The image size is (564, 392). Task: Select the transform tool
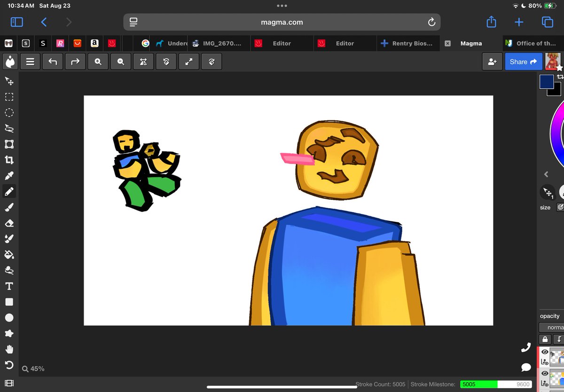[x=9, y=144]
